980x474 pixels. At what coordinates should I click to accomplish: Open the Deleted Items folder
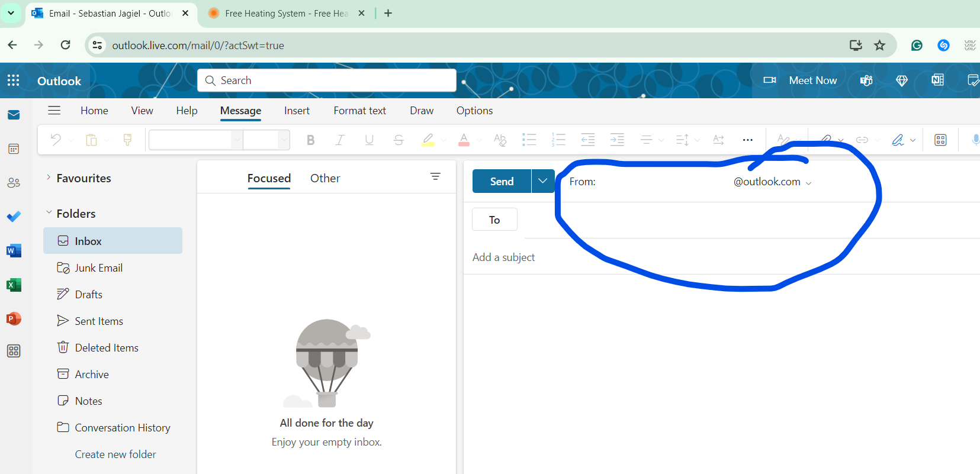coord(113,348)
